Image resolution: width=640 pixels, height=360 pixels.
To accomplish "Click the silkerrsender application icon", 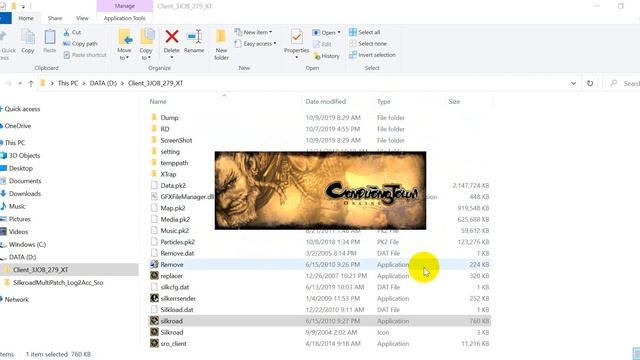I will coord(154,298).
